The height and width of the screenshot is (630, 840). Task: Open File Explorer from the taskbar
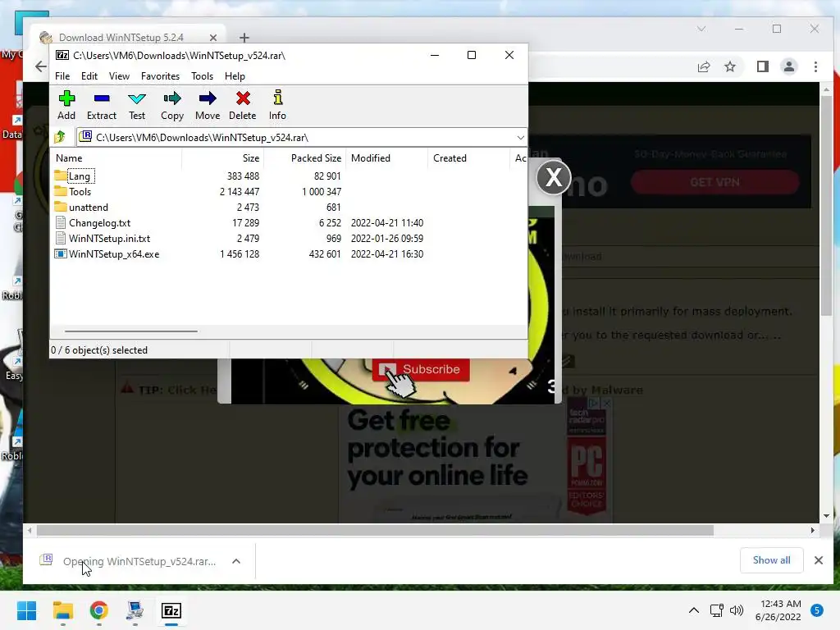62,610
